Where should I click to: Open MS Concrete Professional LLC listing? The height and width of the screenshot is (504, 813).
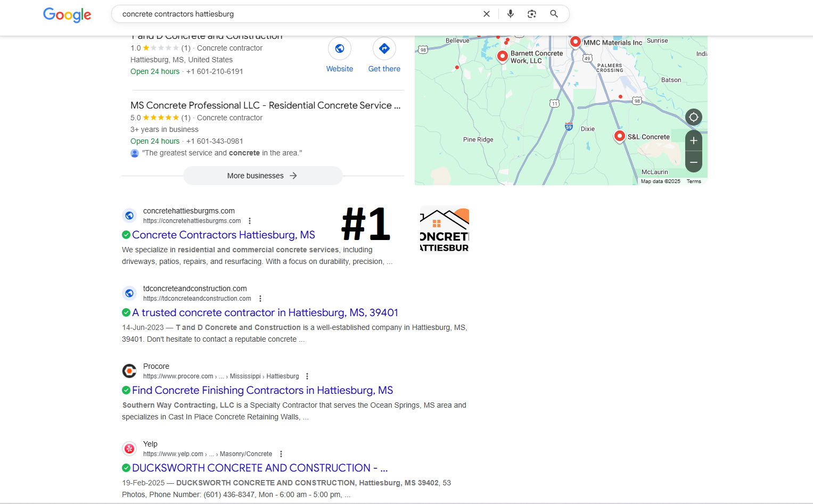[265, 105]
